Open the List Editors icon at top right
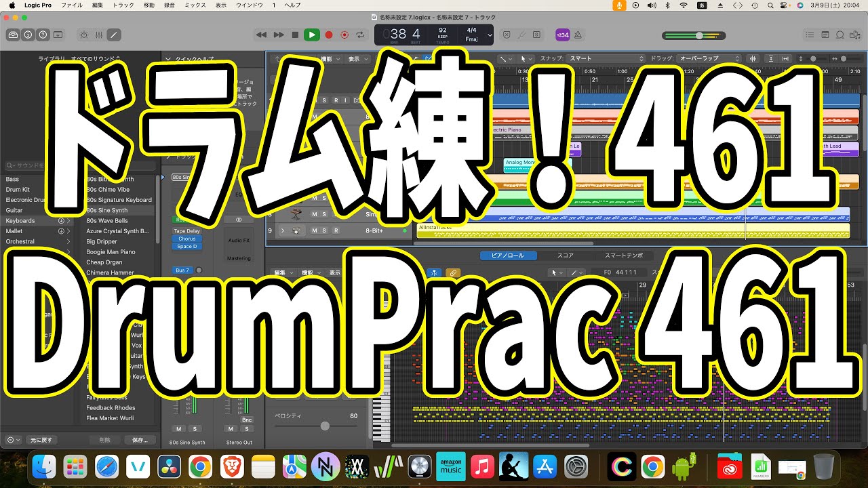Screen dimensions: 868x488 810,35
